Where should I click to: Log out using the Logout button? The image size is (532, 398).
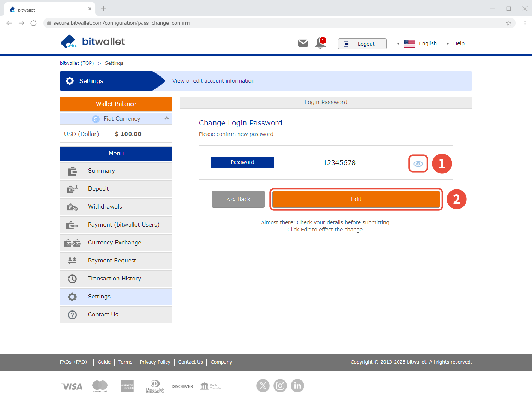[362, 44]
